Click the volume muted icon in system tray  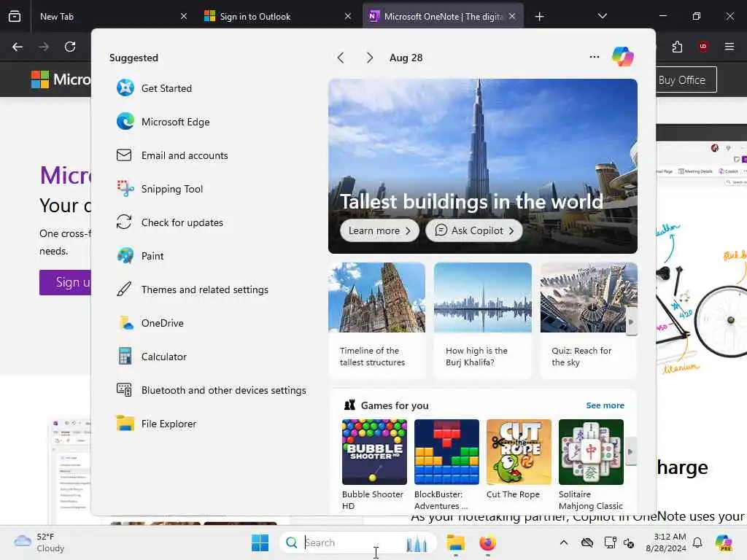click(629, 542)
